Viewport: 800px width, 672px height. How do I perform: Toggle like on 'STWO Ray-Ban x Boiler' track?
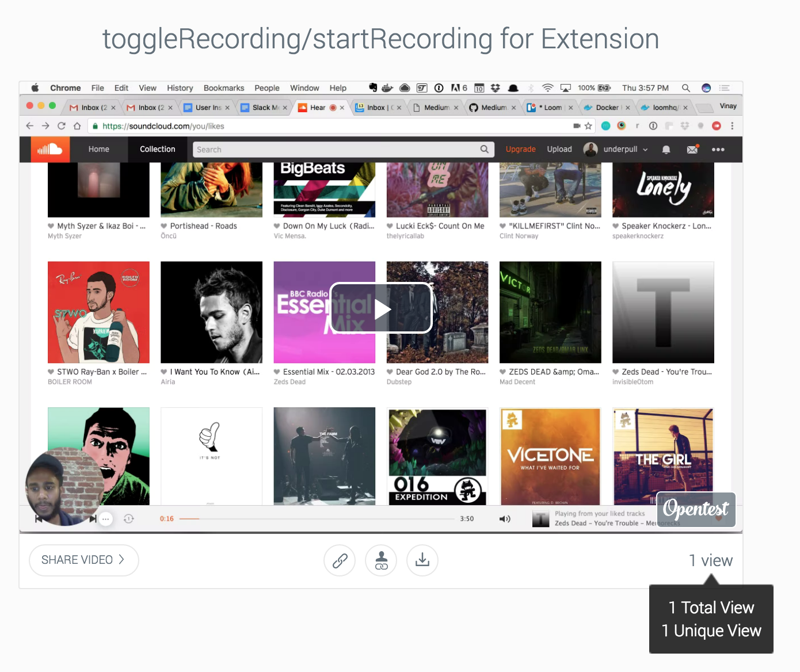coord(51,372)
